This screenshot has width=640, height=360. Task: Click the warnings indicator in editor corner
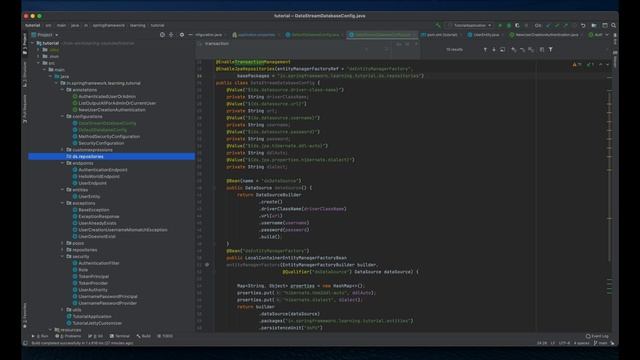pos(577,64)
